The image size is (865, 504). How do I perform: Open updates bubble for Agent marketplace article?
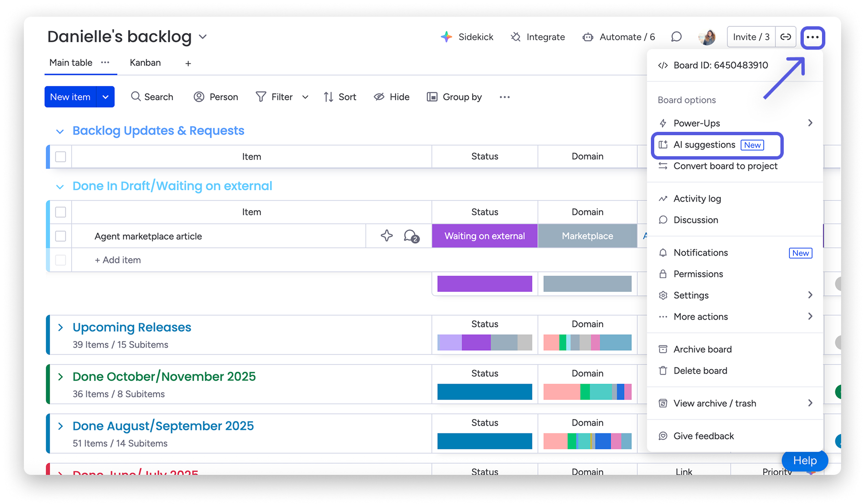click(411, 236)
